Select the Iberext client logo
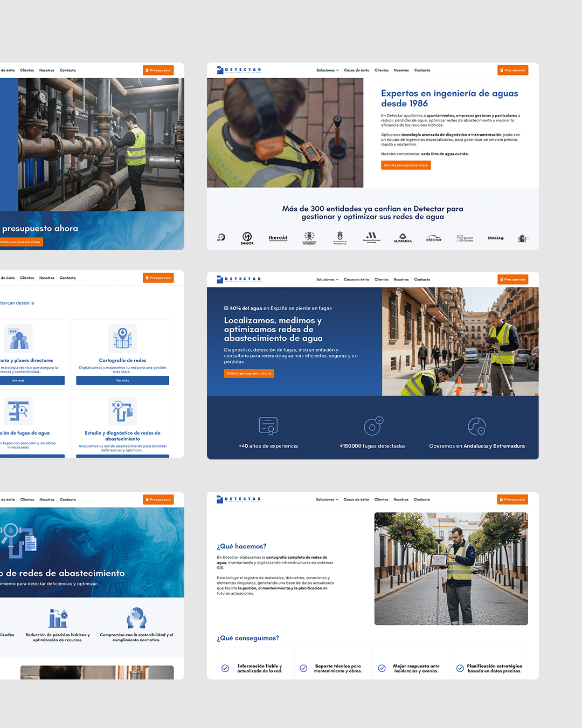The height and width of the screenshot is (728, 582). tap(278, 238)
